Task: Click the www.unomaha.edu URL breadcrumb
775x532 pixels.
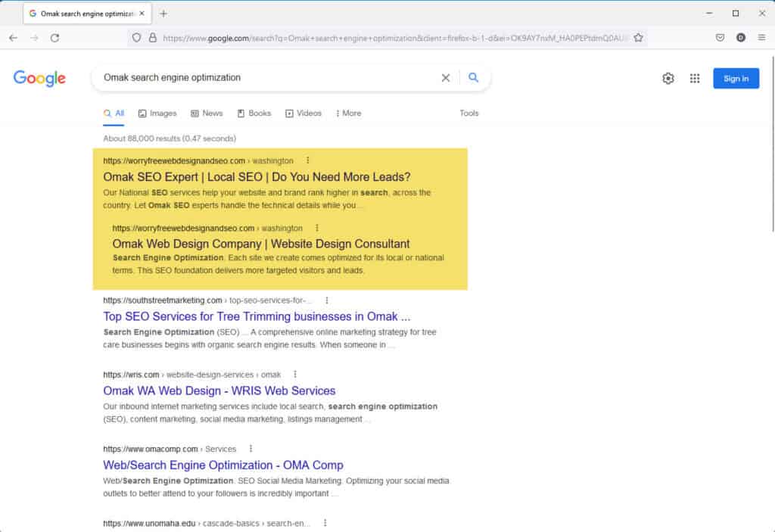Action: click(207, 523)
